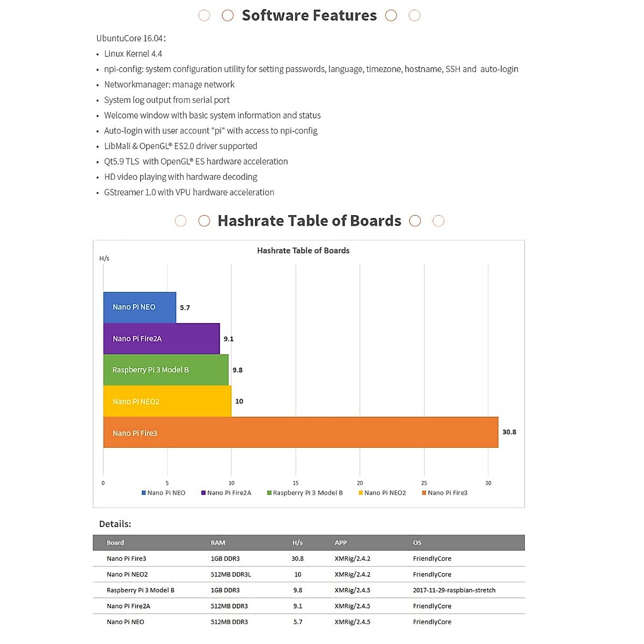Screen dimensions: 644x644
Task: Click the blue Nano Pi NEO legend swatch
Action: click(x=144, y=493)
